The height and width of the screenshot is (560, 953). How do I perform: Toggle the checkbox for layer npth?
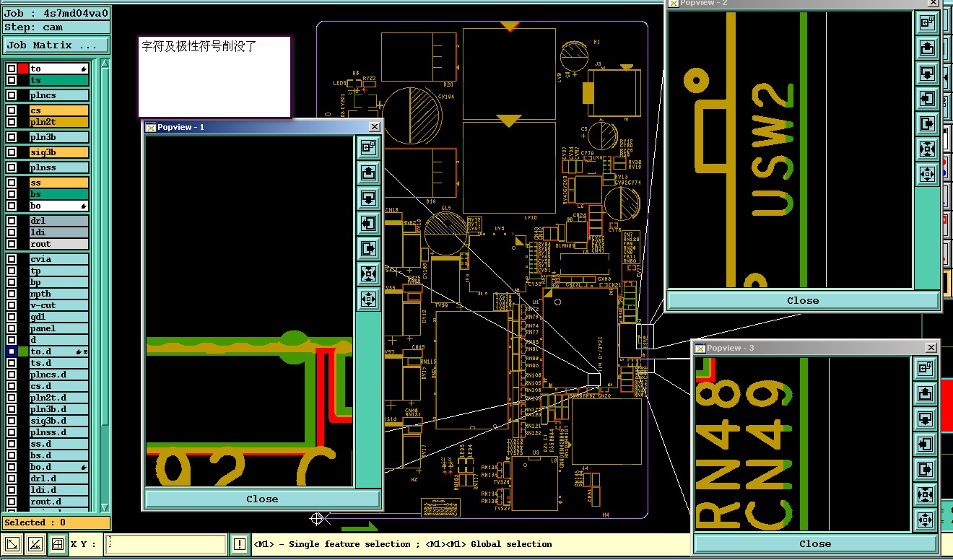12,294
